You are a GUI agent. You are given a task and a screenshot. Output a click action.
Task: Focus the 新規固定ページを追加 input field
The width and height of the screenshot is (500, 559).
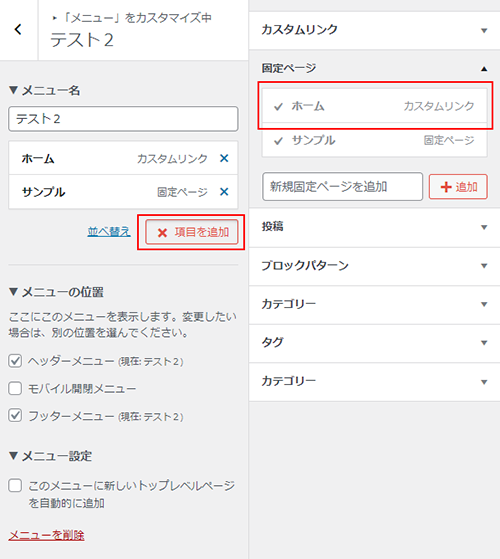tap(342, 187)
